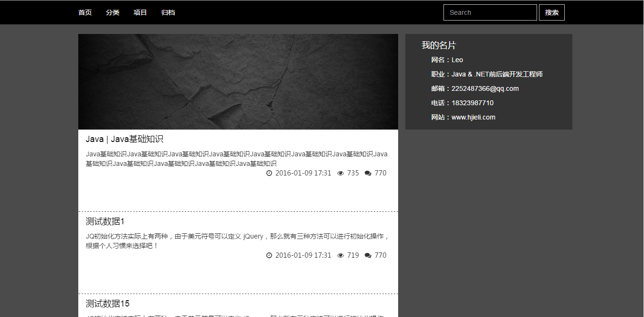Click the phone number 18323987710

tap(473, 103)
